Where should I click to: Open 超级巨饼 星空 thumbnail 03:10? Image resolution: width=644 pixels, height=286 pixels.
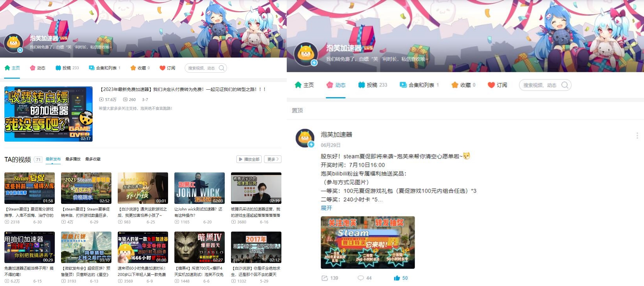(86, 247)
